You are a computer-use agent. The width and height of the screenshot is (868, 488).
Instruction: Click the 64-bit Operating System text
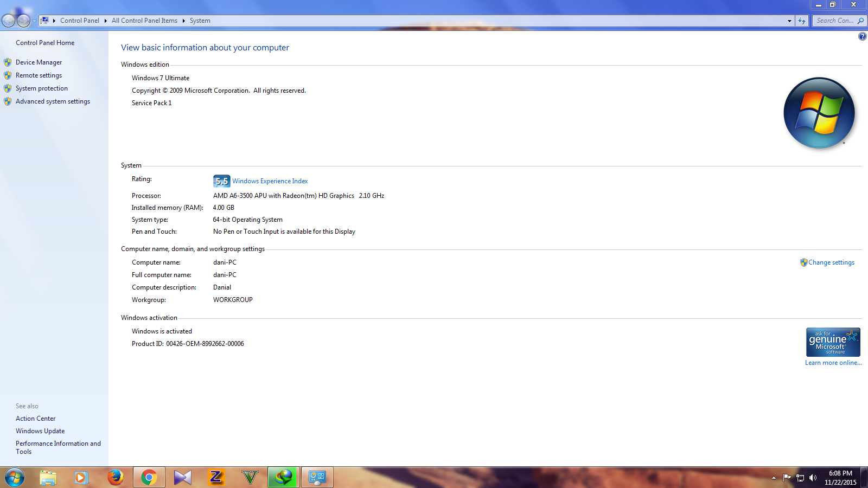247,220
